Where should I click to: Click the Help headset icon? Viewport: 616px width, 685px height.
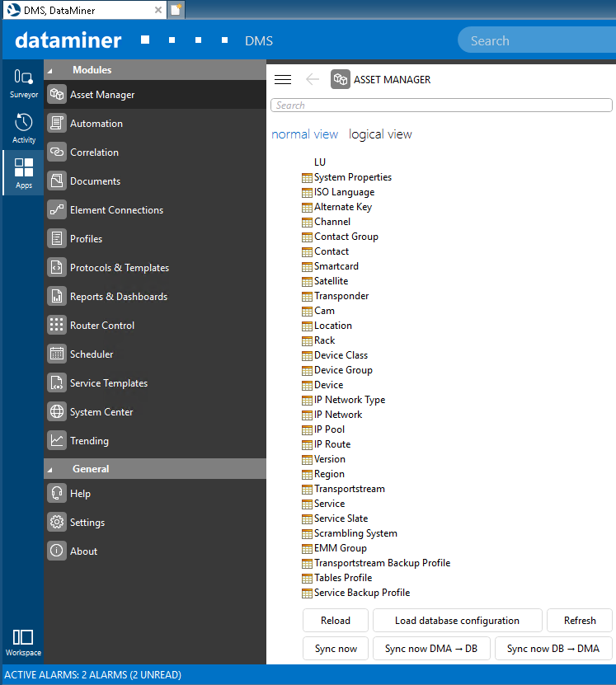point(57,493)
